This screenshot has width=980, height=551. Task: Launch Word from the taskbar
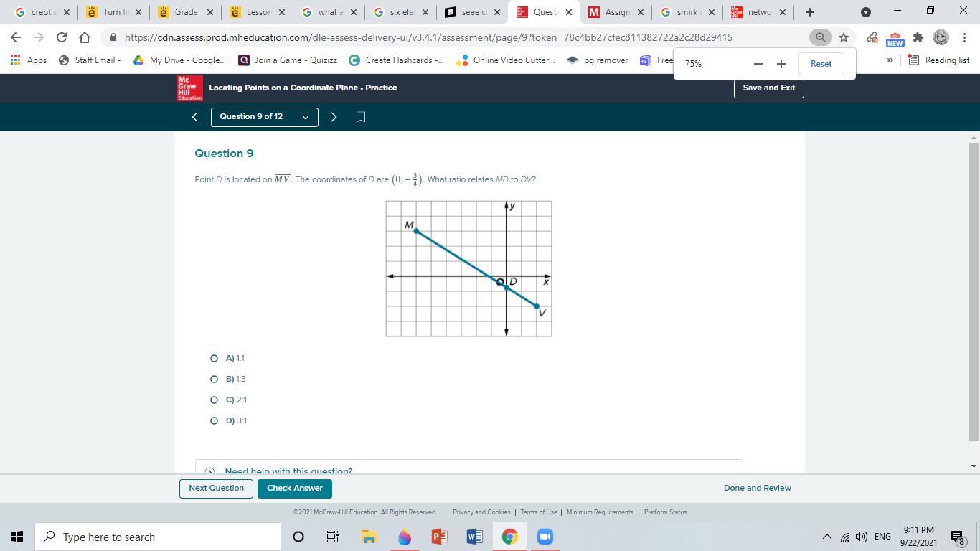[x=474, y=537]
